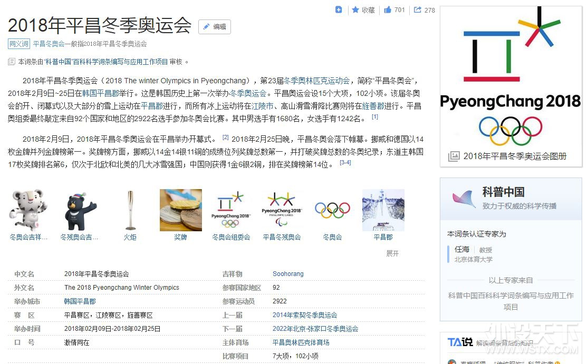Select the date 2018年02月09日-2018年02月25日
The image size is (588, 364).
coord(112,329)
